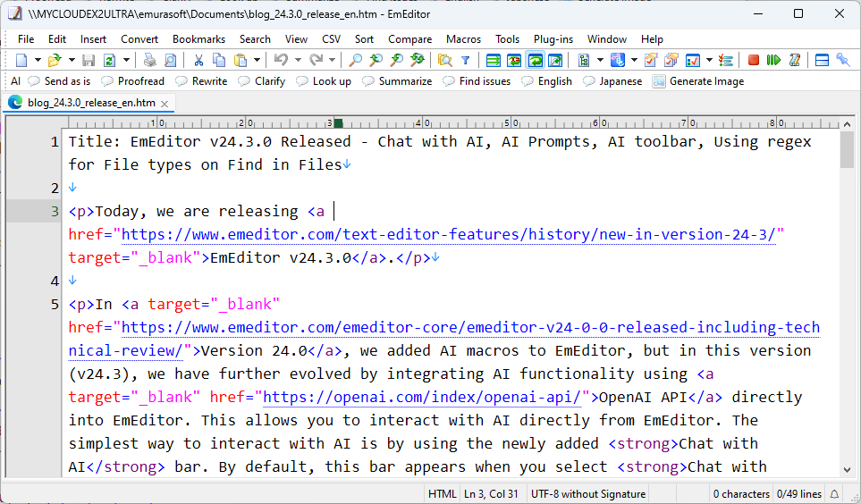Click the Save floppy disk icon
Image resolution: width=861 pixels, height=504 pixels.
(89, 60)
